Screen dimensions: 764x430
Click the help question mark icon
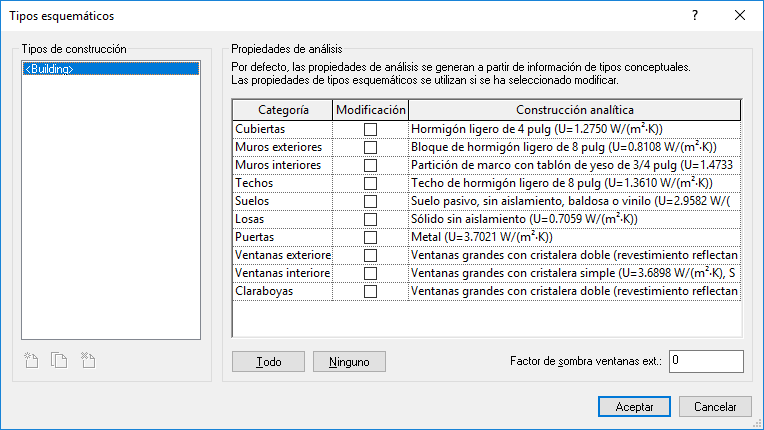tap(695, 16)
